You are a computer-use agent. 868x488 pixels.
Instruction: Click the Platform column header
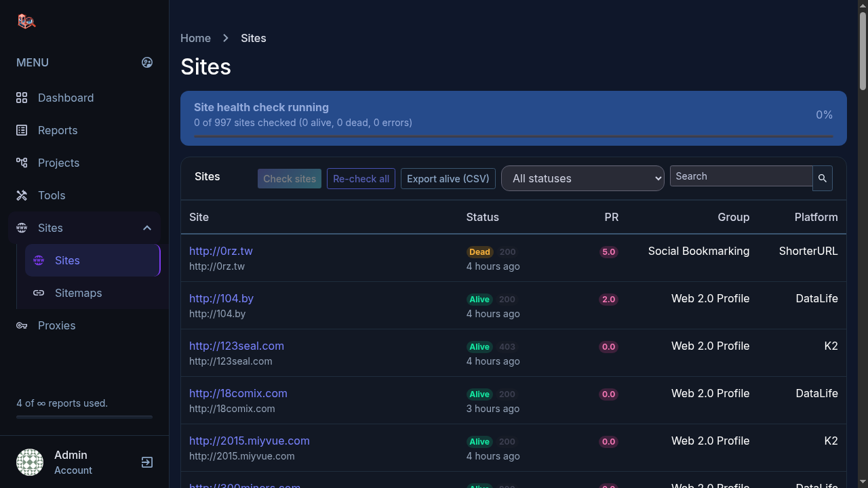click(x=816, y=217)
